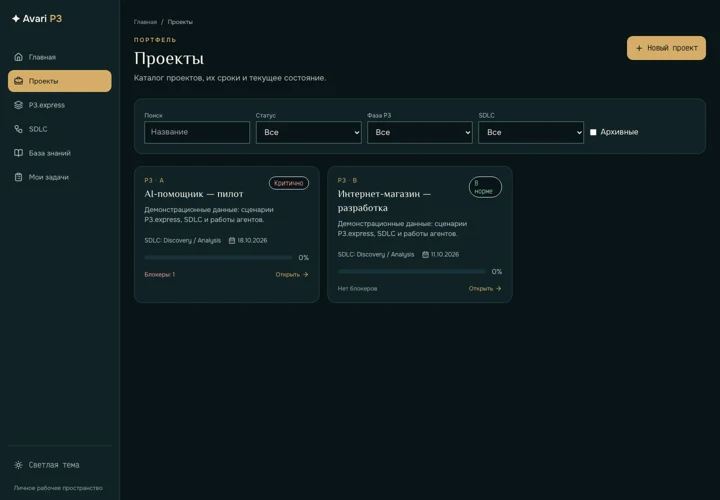720x500 pixels.
Task: Open the Интернет-магазин — разработка project link
Action: pyautogui.click(x=485, y=288)
